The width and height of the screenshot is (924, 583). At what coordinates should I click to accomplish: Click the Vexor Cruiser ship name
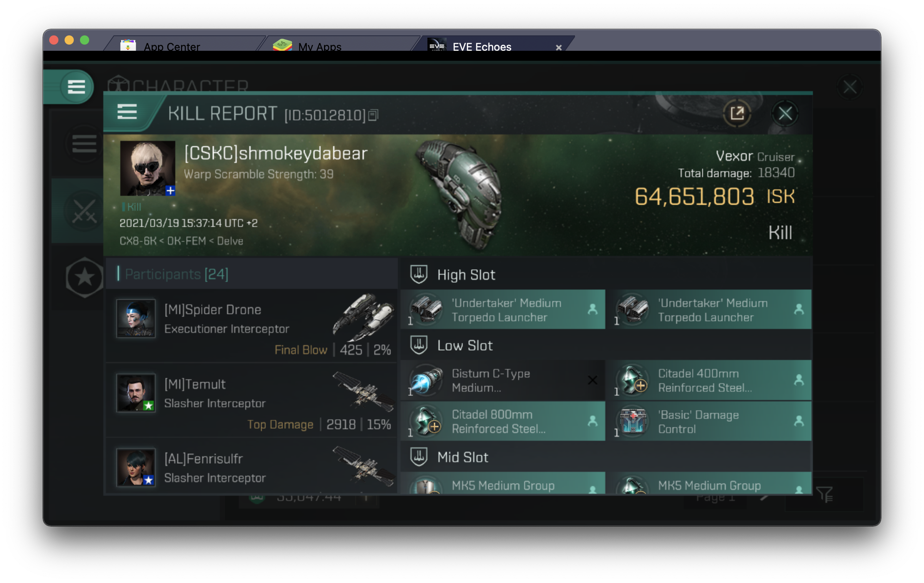755,157
